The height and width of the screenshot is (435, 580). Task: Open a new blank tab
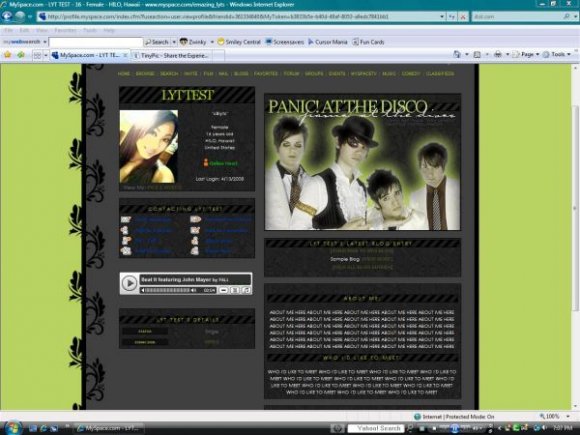coord(218,55)
